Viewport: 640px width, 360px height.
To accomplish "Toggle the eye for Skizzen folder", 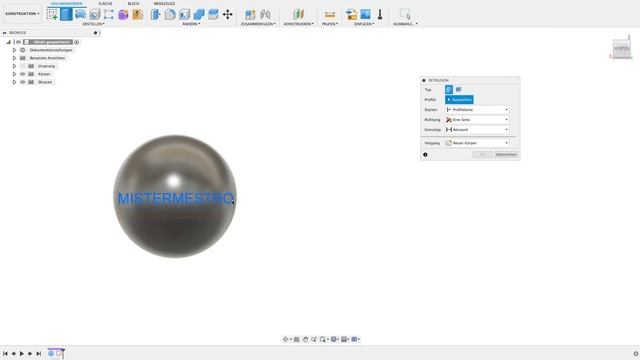I will click(x=23, y=82).
